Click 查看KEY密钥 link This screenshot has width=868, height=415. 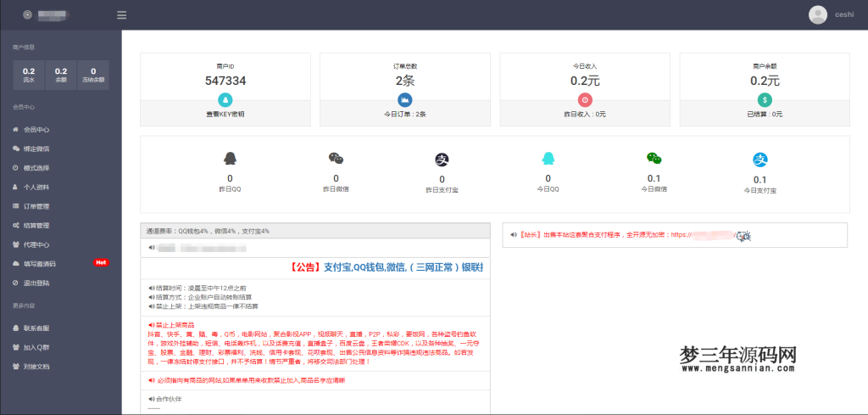coord(225,114)
